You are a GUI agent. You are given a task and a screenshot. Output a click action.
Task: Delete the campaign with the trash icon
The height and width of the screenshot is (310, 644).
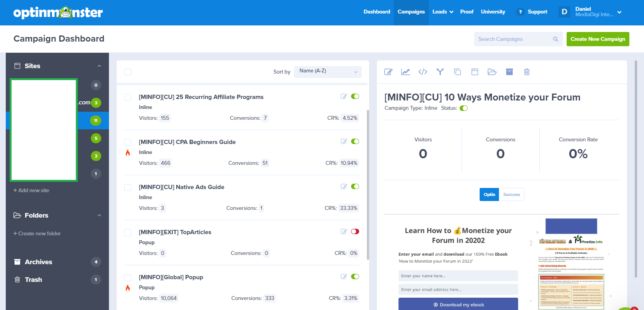(527, 72)
